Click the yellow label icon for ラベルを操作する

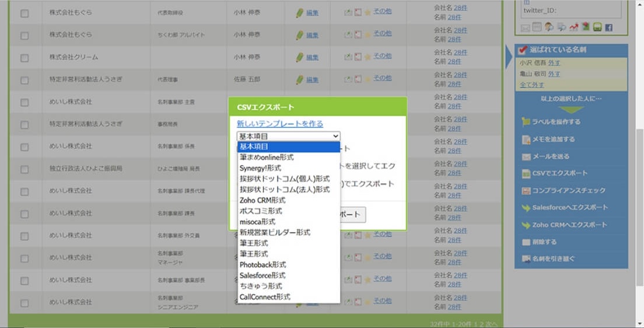coord(526,122)
